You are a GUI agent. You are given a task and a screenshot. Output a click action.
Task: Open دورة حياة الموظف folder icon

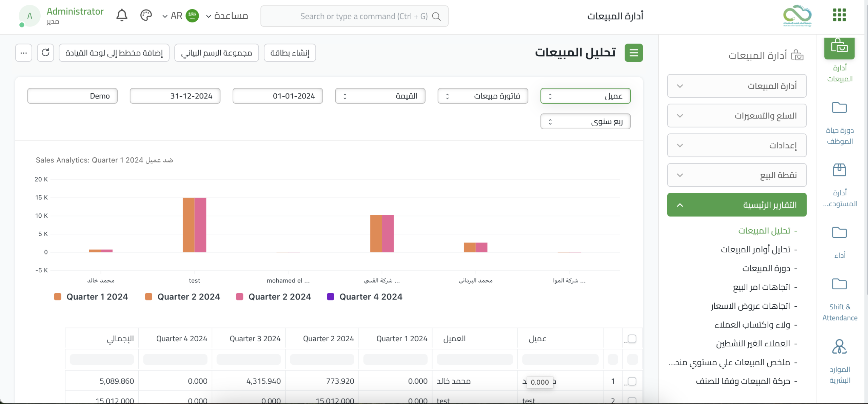840,108
